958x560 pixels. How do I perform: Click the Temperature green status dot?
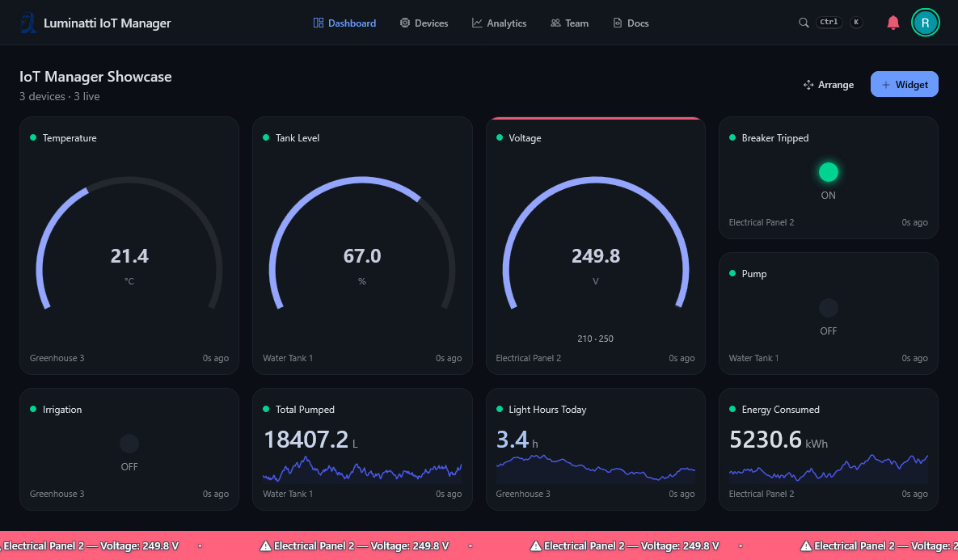(x=33, y=137)
